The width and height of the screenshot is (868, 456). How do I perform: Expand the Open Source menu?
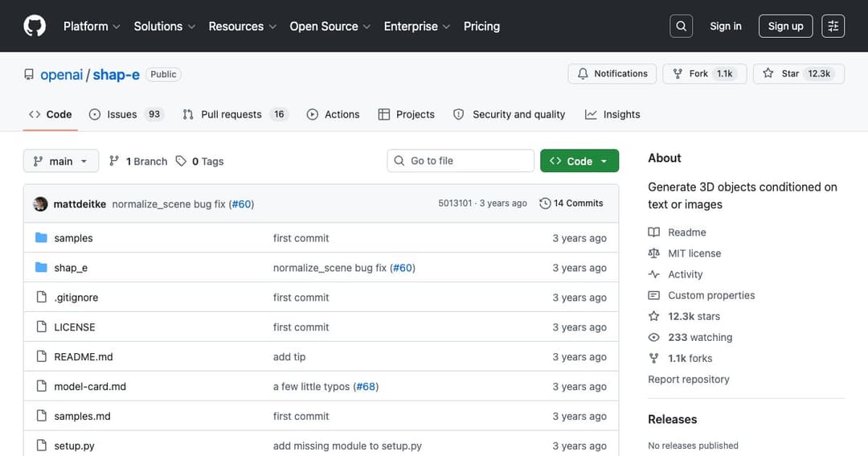330,26
